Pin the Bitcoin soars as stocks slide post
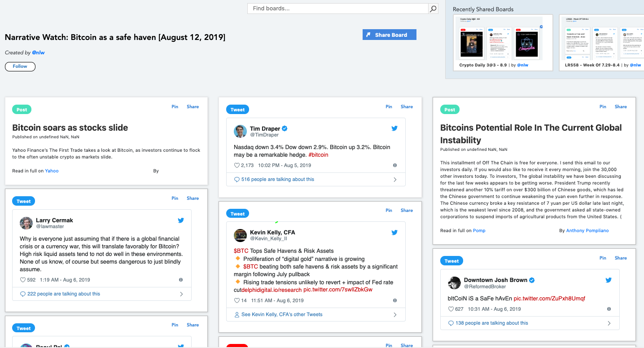 [x=175, y=107]
